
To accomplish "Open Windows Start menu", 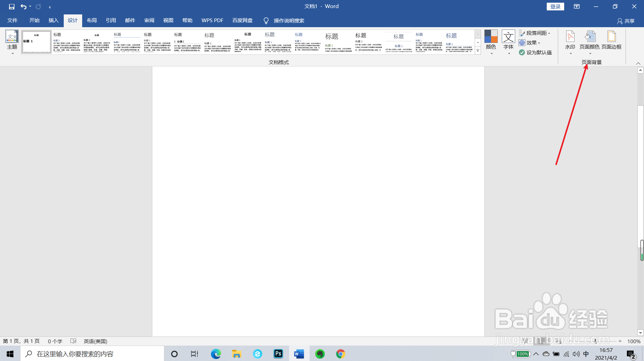I will click(10, 354).
